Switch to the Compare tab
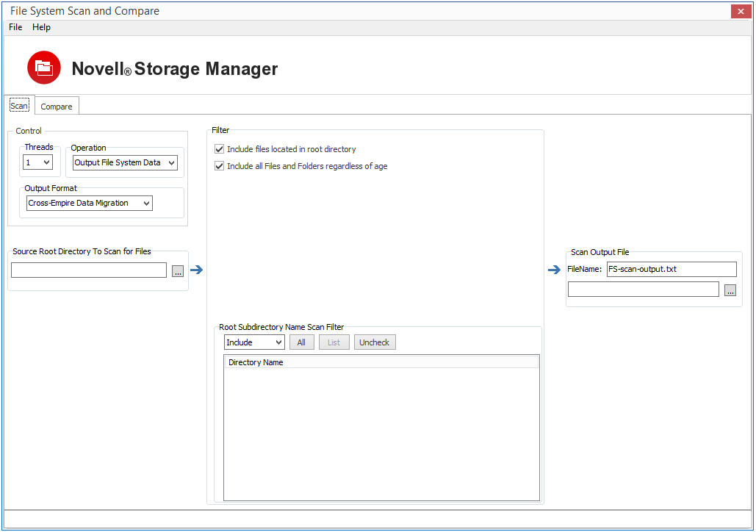 point(57,107)
